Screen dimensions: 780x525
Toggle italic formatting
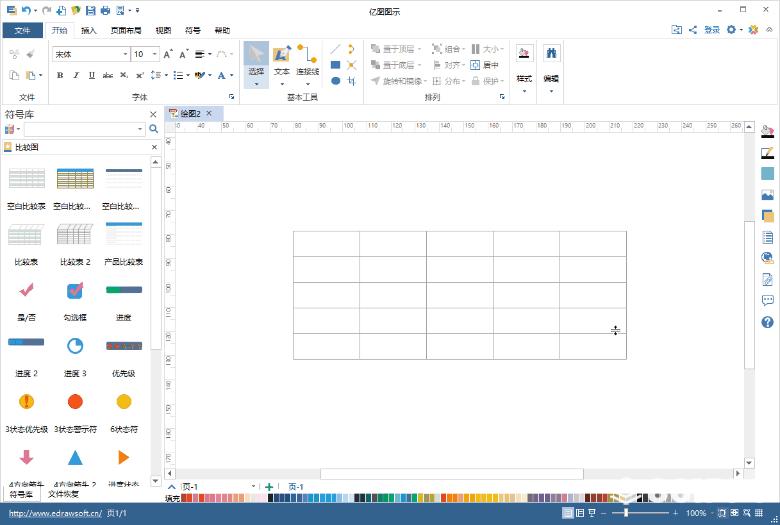76,75
